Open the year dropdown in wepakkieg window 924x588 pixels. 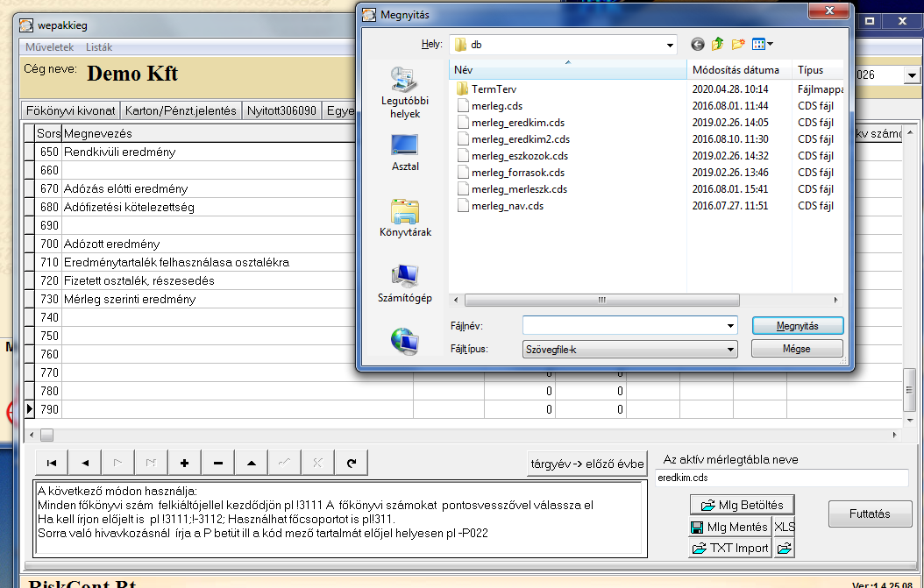912,75
